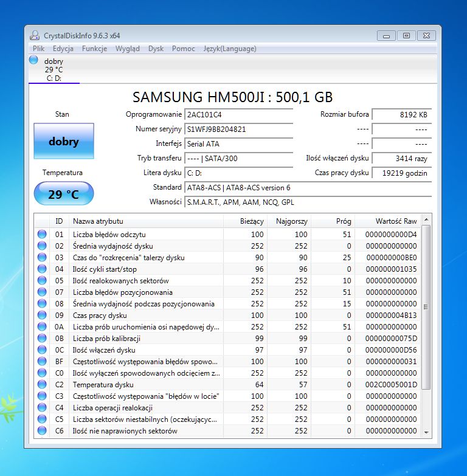This screenshot has height=476, width=467.
Task: Select the Temperatura dysku row
Action: [x=228, y=384]
